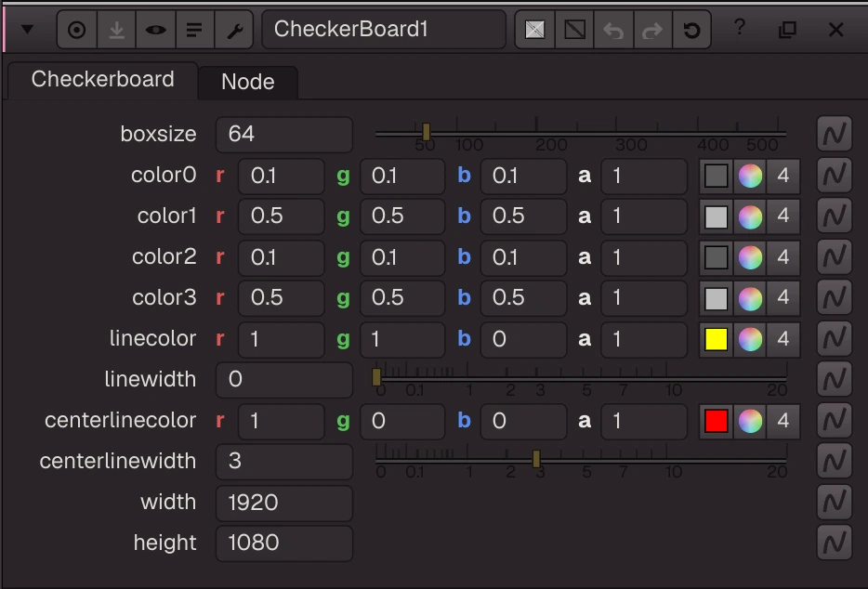Open the color wheel for color0
Image resolution: width=868 pixels, height=589 pixels.
click(750, 176)
